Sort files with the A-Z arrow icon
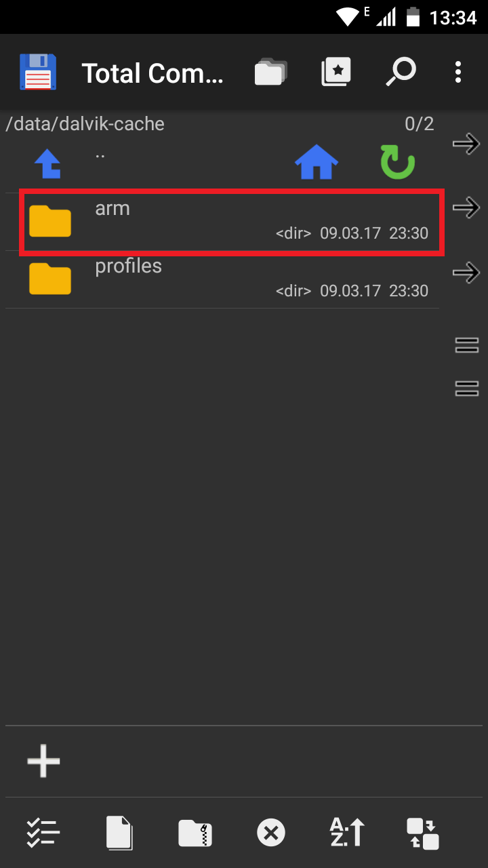The height and width of the screenshot is (868, 488). pos(347,832)
